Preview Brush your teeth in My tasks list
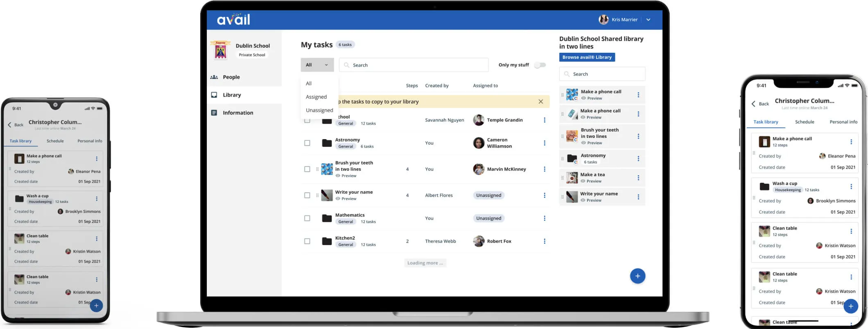 point(346,176)
